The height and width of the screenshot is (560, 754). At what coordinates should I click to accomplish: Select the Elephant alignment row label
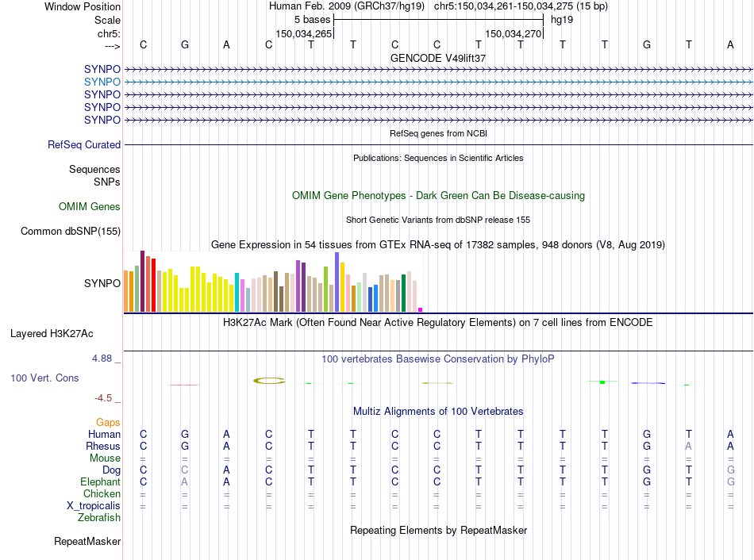tap(100, 481)
